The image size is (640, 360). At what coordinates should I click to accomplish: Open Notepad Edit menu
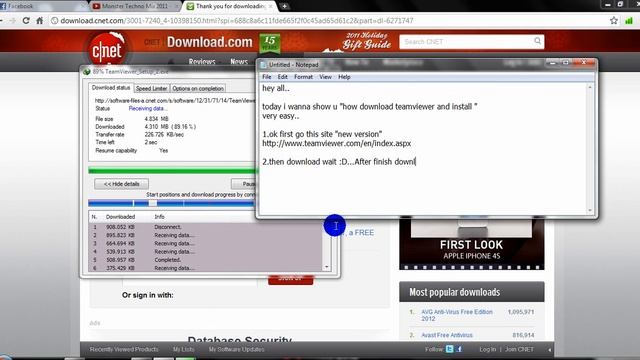[x=282, y=77]
